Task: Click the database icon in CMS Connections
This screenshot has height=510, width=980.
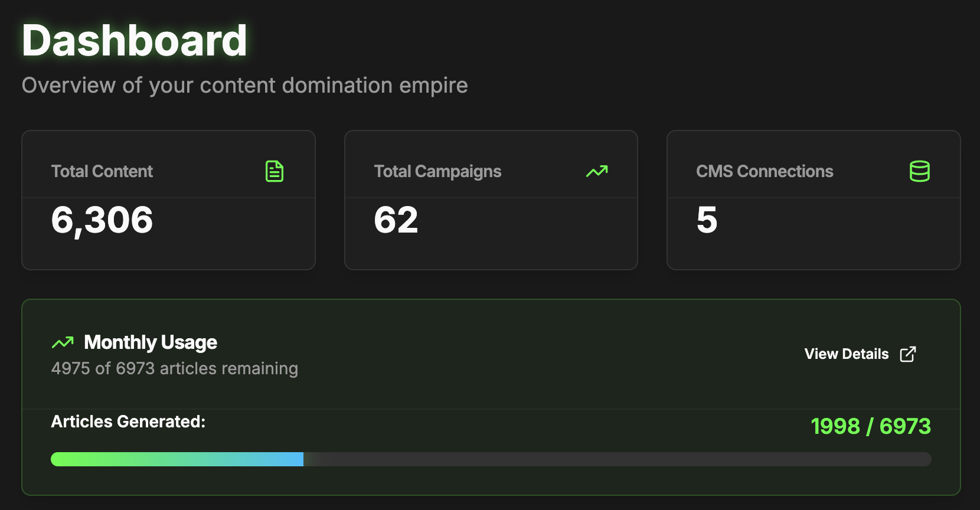Action: (920, 171)
